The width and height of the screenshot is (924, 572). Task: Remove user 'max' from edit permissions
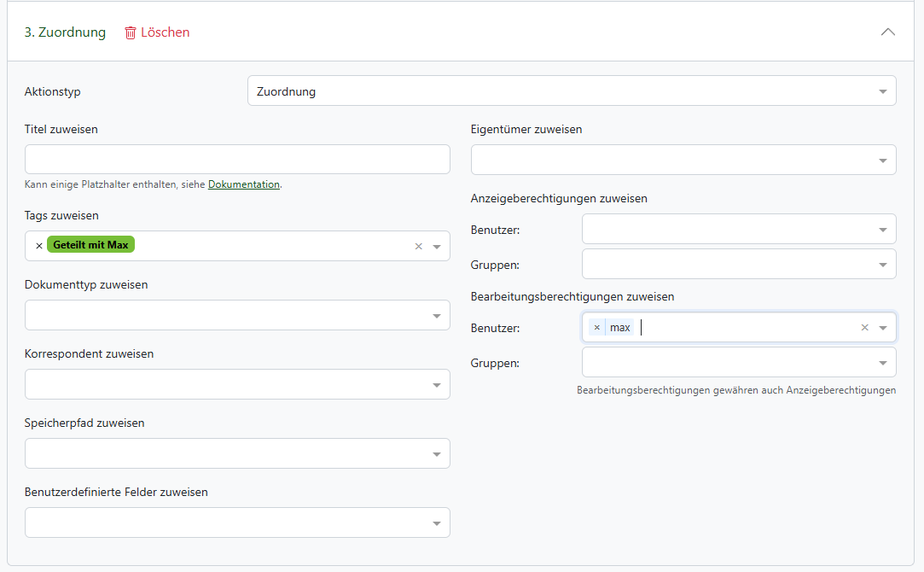click(596, 328)
